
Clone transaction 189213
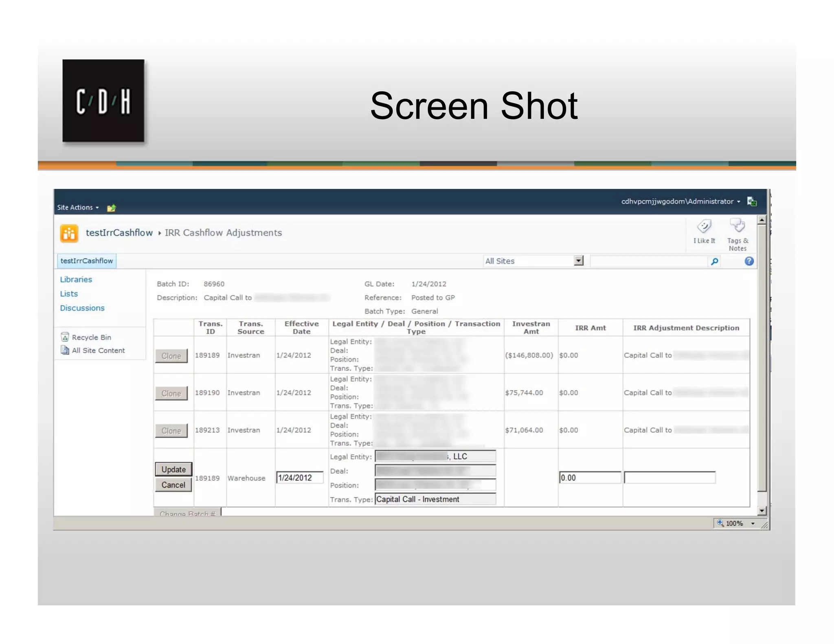coord(171,430)
